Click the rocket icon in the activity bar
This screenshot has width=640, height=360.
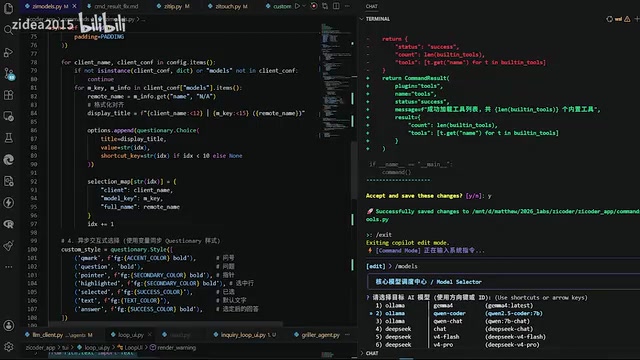(x=9, y=246)
